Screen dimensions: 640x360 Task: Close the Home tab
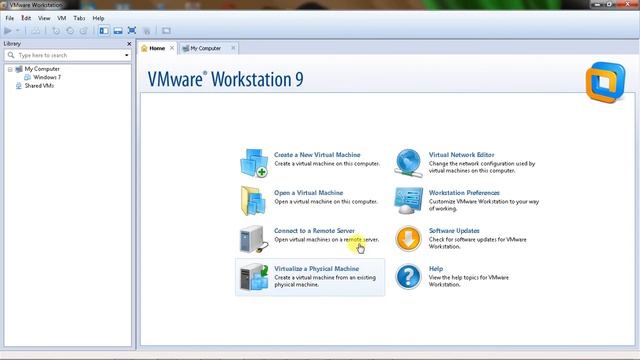pyautogui.click(x=172, y=48)
